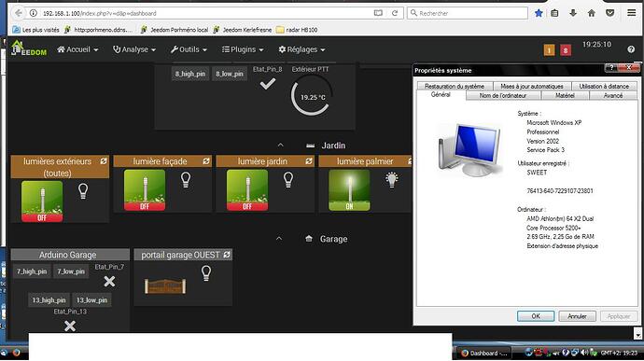Switch to Utilisation à distance tab
Viewport: 644px width, 361px height.
pyautogui.click(x=604, y=86)
